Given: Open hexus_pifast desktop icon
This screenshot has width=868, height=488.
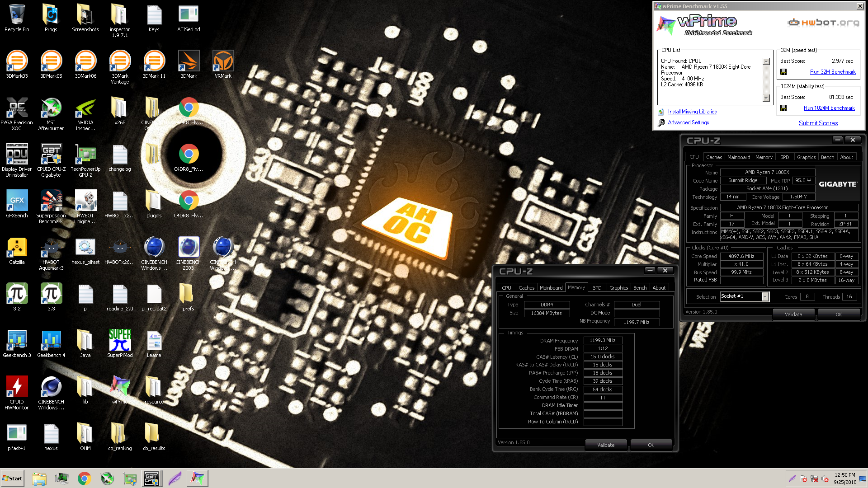Looking at the screenshot, I should (85, 250).
